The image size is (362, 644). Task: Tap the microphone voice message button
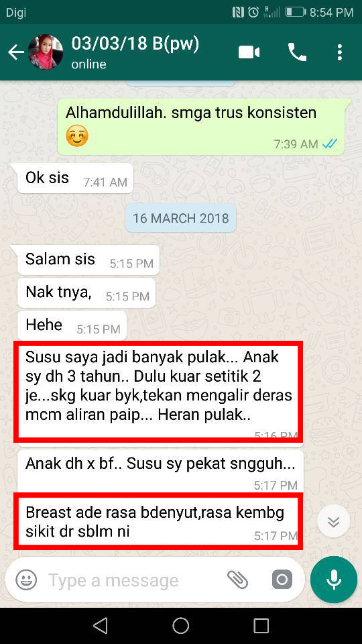tap(334, 580)
